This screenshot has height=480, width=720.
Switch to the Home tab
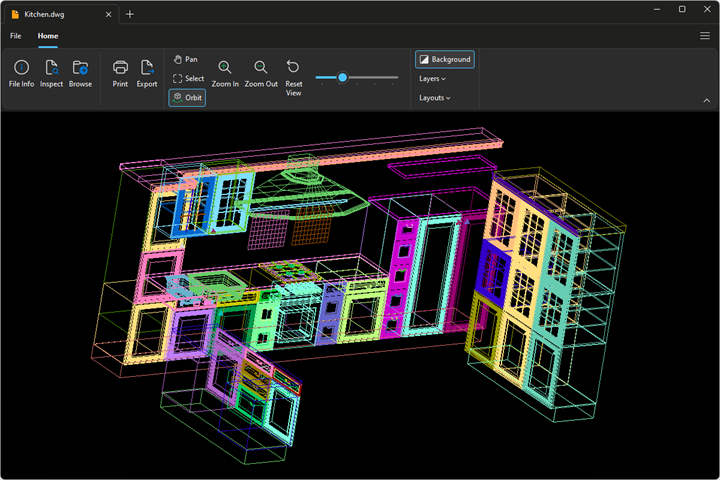[x=48, y=36]
